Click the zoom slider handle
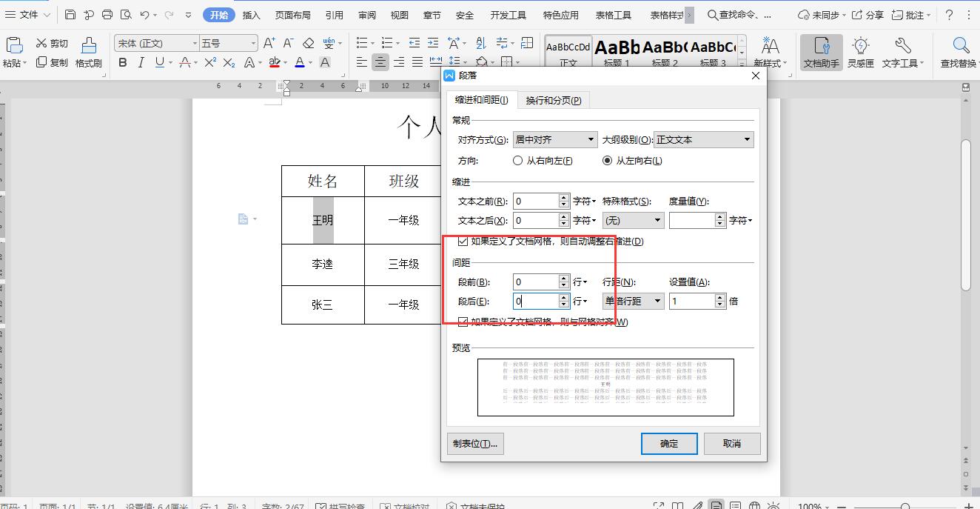This screenshot has width=980, height=509. tap(905, 506)
